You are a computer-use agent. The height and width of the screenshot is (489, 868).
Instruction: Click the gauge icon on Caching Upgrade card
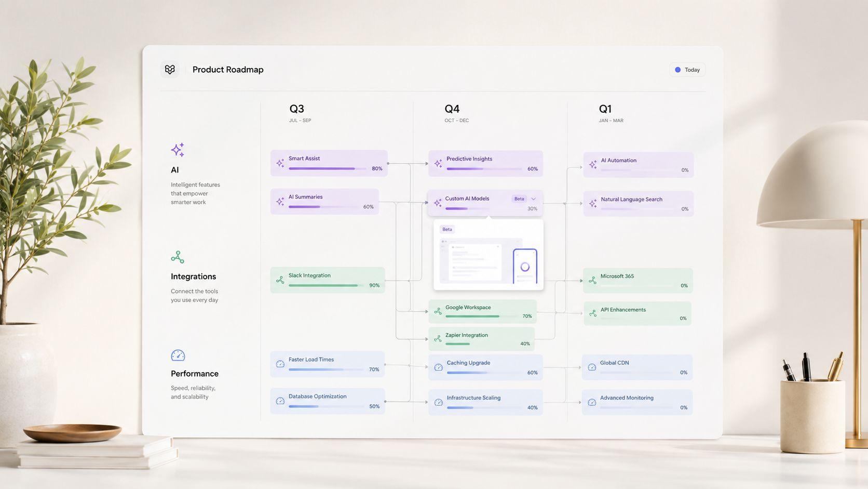[x=438, y=367]
